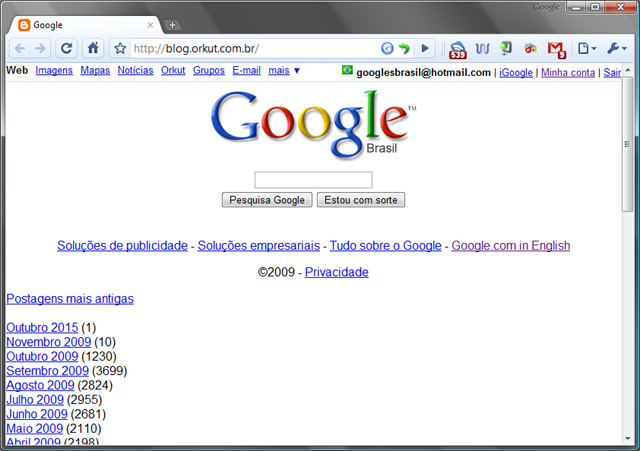
Task: Click the forward navigation arrow
Action: coord(40,49)
